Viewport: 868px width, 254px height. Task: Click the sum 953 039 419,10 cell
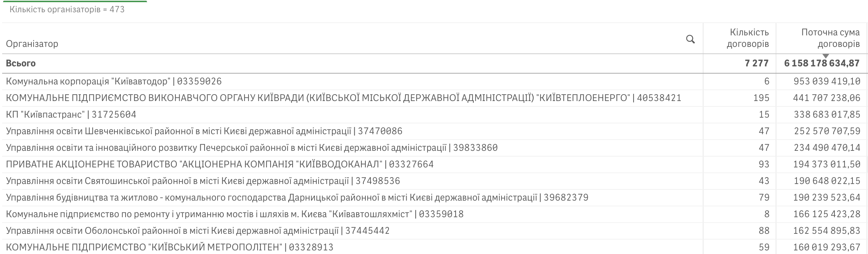[x=827, y=82]
